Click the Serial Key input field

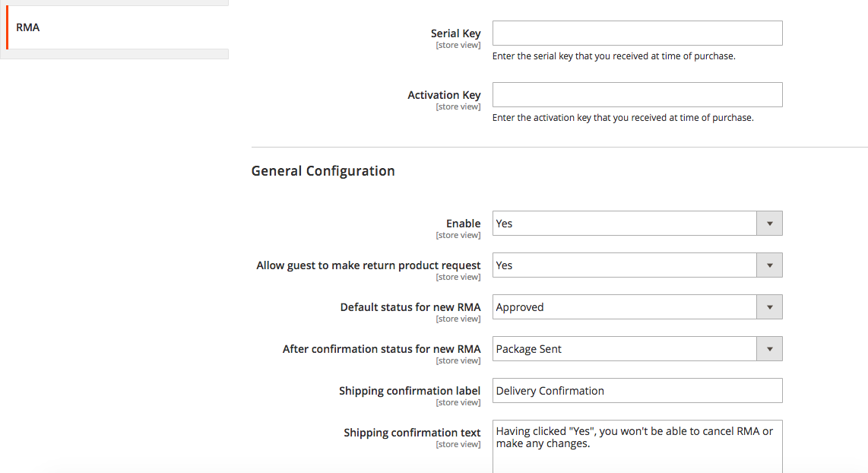tap(637, 33)
